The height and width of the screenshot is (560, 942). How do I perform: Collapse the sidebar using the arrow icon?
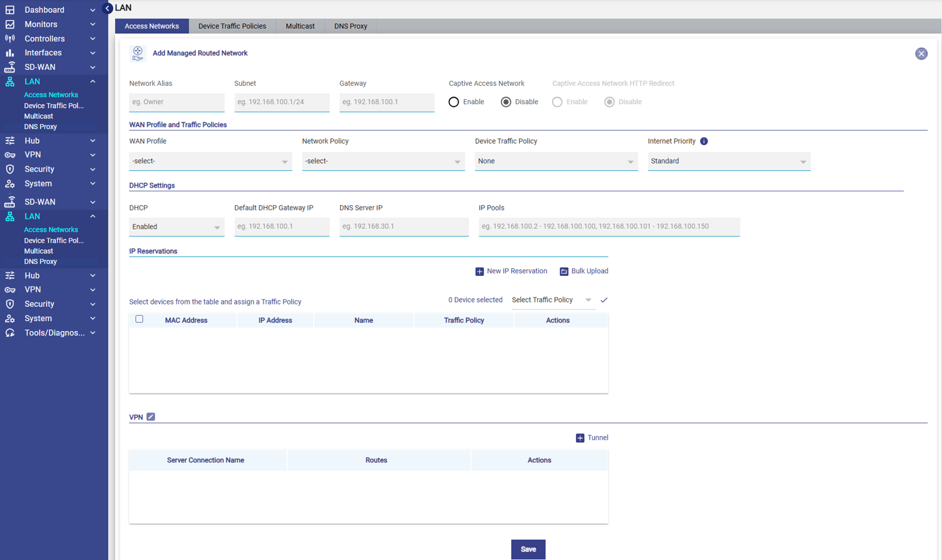(x=107, y=8)
